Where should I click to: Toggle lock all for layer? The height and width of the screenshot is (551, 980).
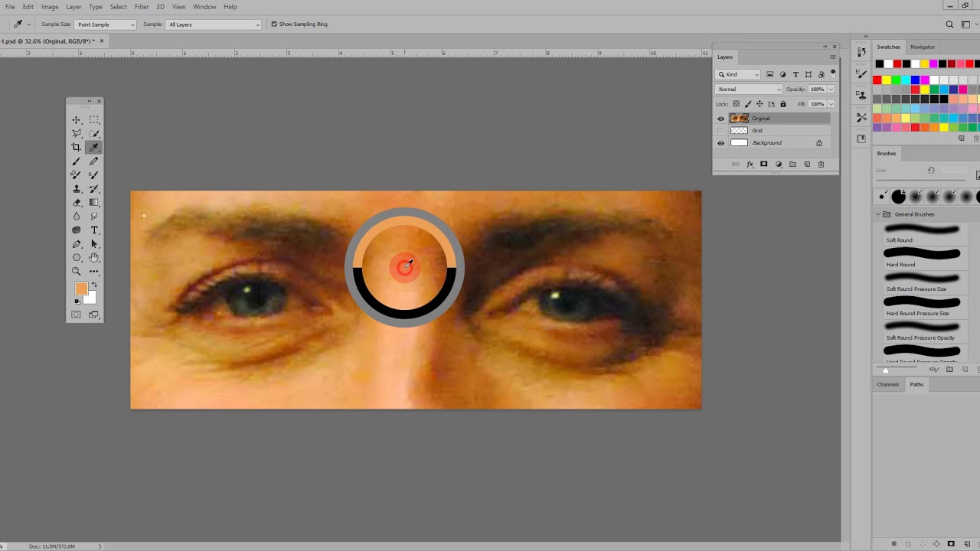tap(782, 104)
